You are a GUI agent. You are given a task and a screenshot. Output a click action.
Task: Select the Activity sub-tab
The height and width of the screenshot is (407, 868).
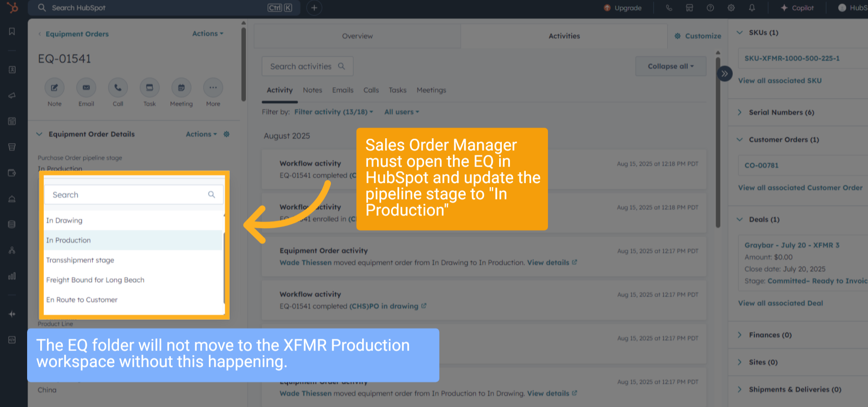click(279, 90)
